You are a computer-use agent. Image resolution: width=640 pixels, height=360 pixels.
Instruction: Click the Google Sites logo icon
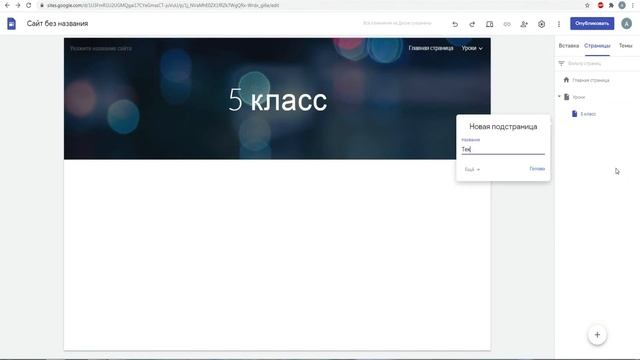(11, 24)
